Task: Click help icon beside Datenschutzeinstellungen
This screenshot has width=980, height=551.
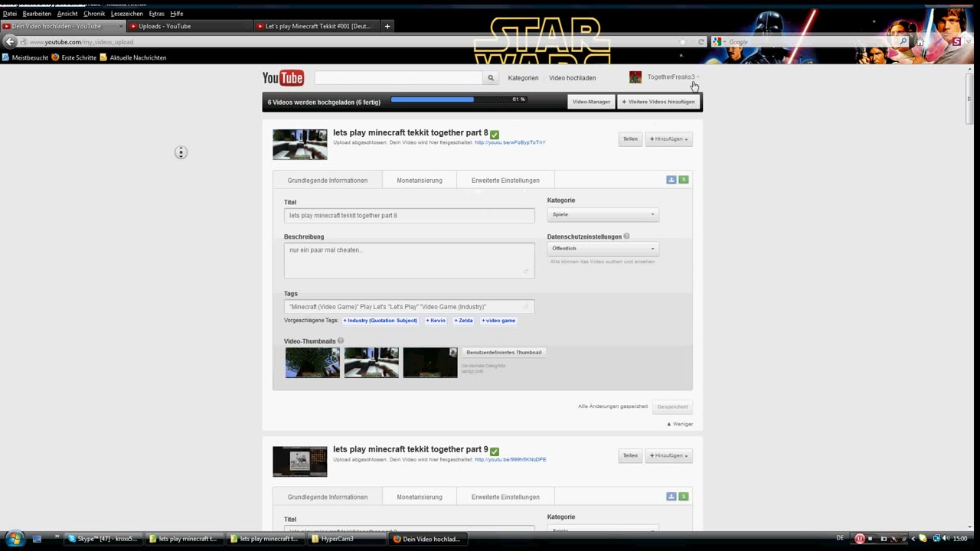Action: click(626, 236)
